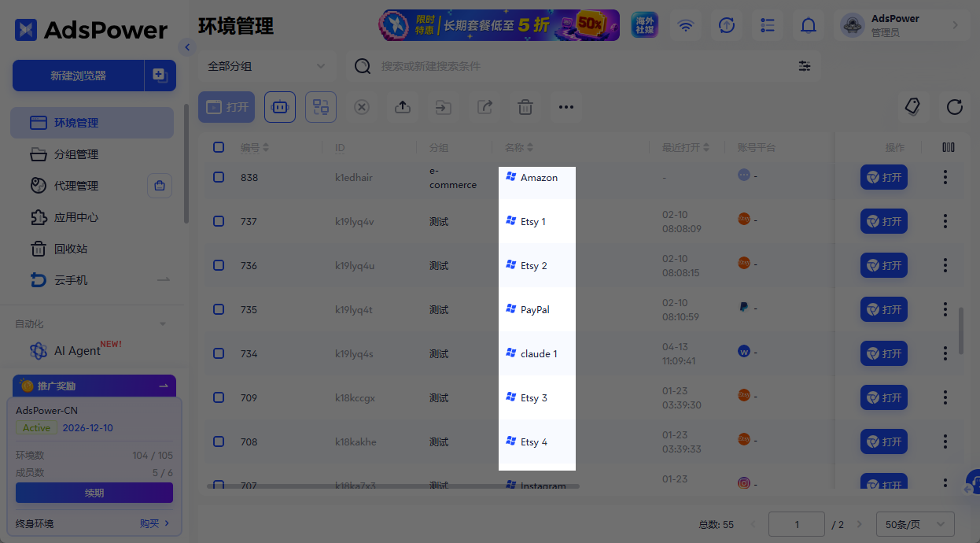
Task: Sort by the 编号 column
Action: click(x=265, y=147)
